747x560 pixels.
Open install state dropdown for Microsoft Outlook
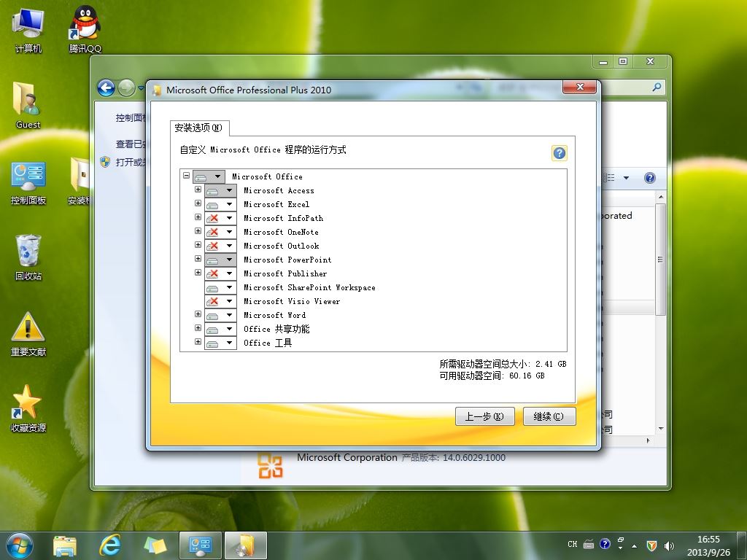click(220, 246)
